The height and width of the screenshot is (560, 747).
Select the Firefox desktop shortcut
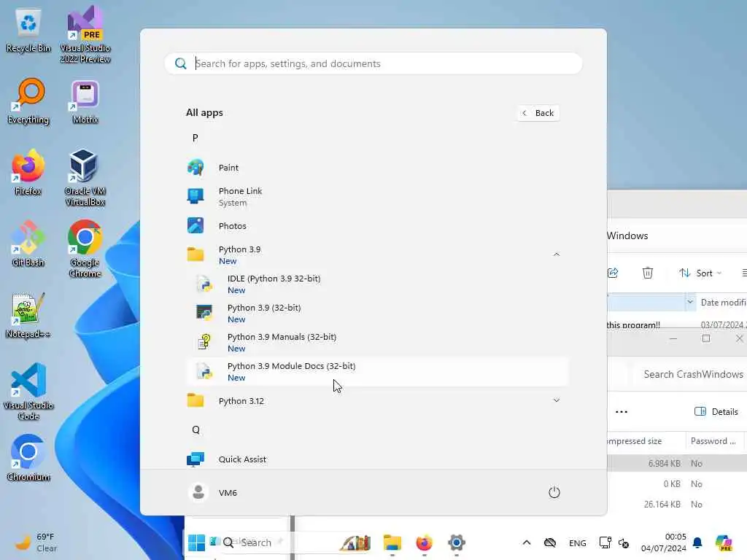pos(28,172)
